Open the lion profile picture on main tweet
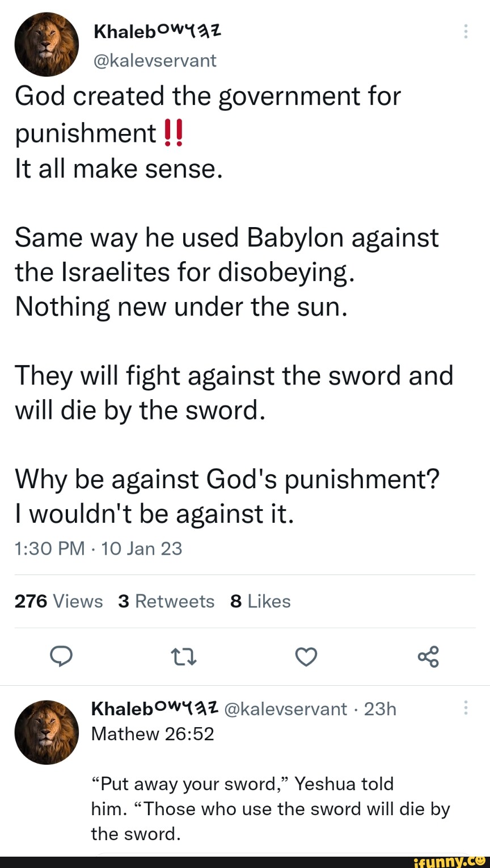This screenshot has height=868, width=490. tap(47, 44)
